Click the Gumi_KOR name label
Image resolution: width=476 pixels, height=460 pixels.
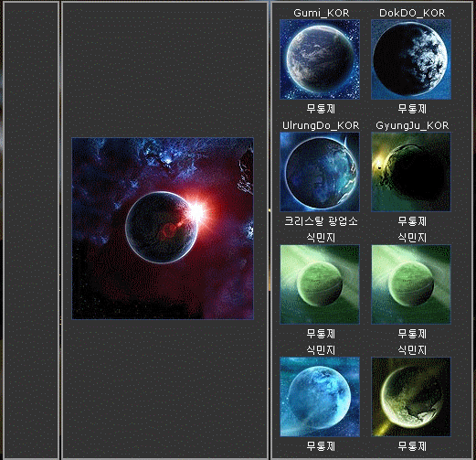[321, 13]
